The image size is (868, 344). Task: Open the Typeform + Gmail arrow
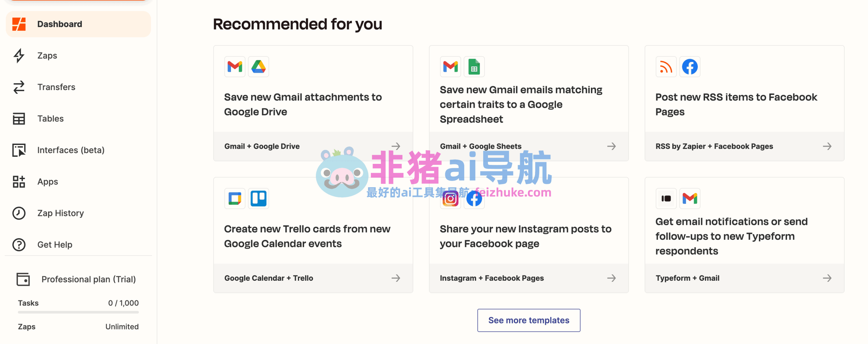[x=827, y=278]
